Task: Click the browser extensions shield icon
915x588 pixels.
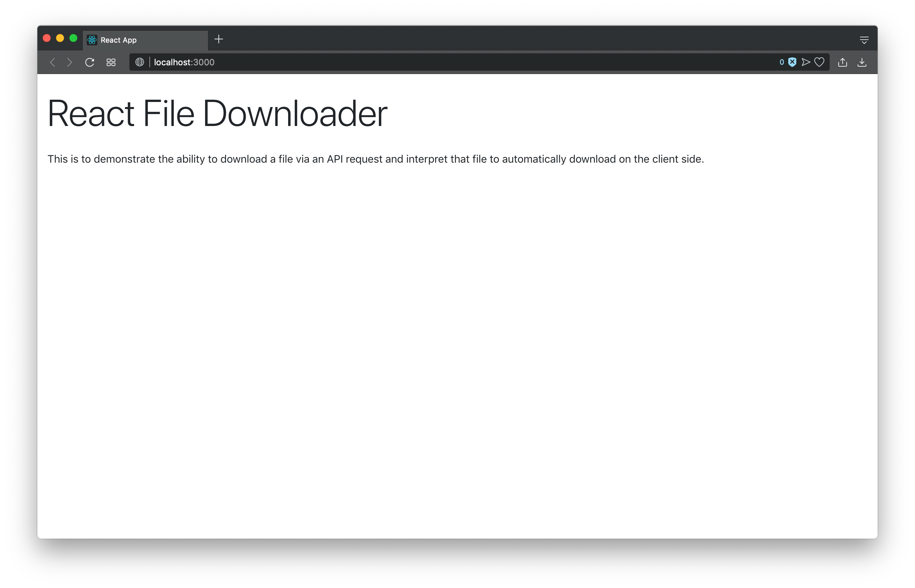Action: click(792, 62)
